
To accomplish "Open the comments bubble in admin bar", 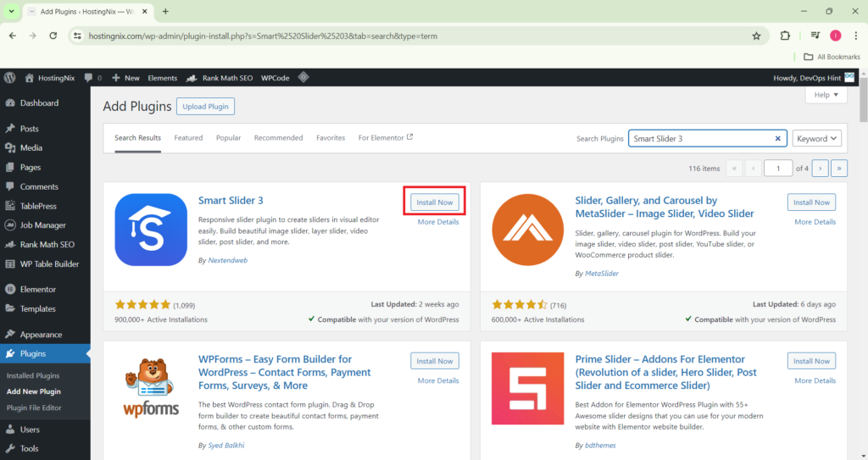I will [92, 78].
